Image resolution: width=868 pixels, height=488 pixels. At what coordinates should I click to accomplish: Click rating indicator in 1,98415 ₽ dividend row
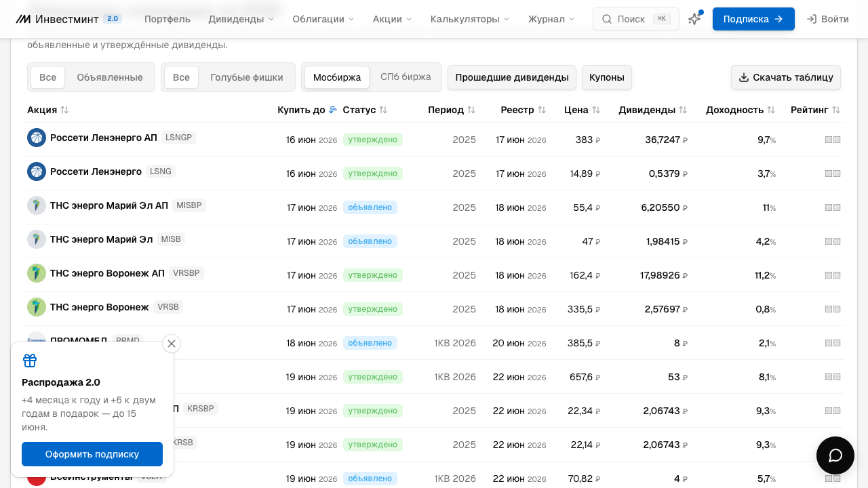833,241
